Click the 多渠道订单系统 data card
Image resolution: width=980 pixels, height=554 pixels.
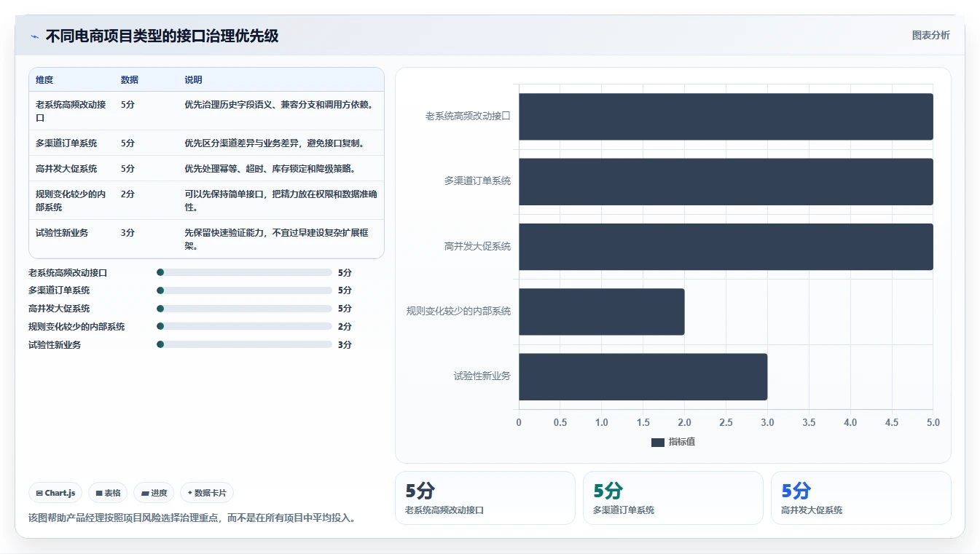[x=673, y=498]
